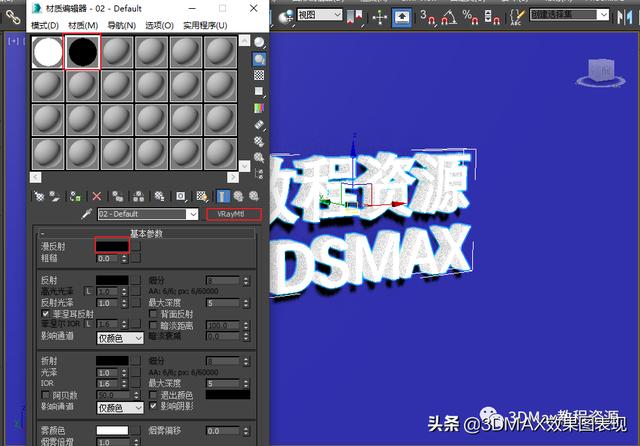Open 02 - Default material name dropdown

pyautogui.click(x=192, y=214)
